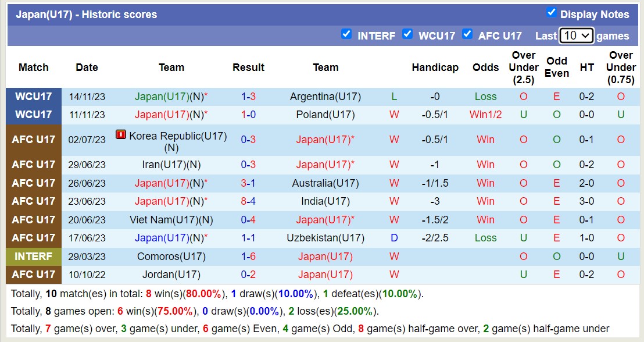
Task: Click the Uzbekistan(U17) team link
Action: pyautogui.click(x=325, y=238)
